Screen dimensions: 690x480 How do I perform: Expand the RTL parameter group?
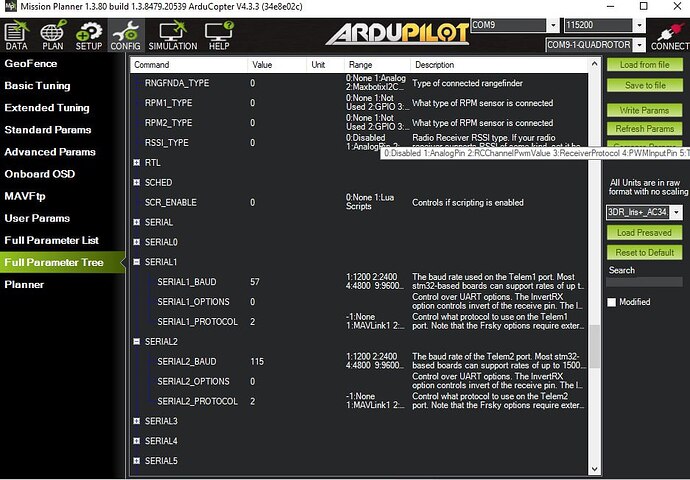point(137,162)
